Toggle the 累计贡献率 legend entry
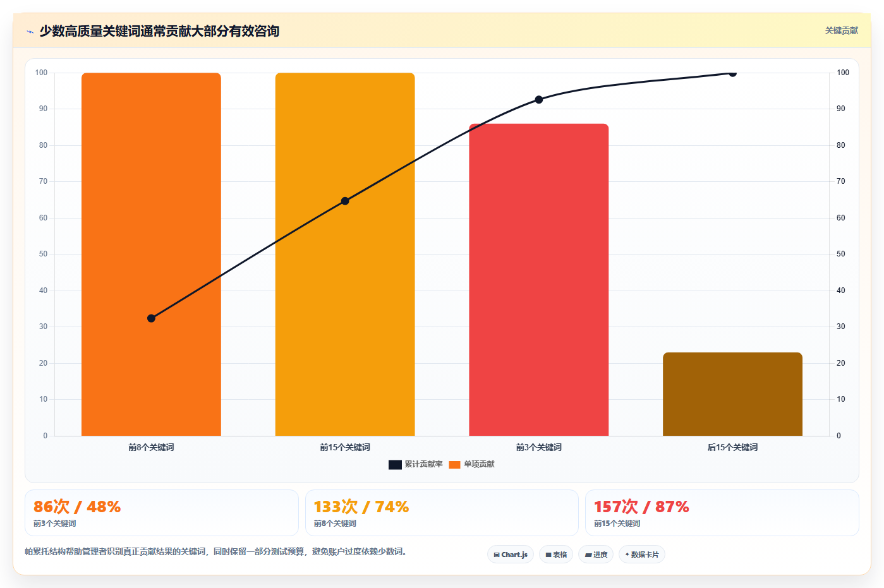 click(416, 464)
